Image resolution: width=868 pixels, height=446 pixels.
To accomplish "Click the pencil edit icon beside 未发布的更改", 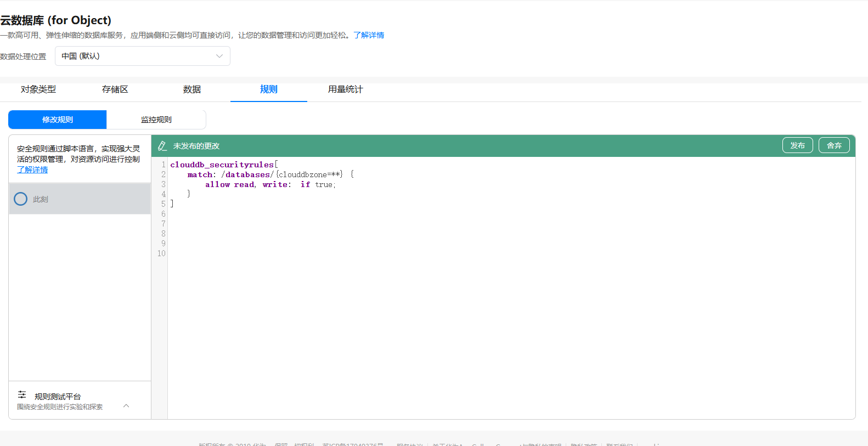I will coord(162,146).
